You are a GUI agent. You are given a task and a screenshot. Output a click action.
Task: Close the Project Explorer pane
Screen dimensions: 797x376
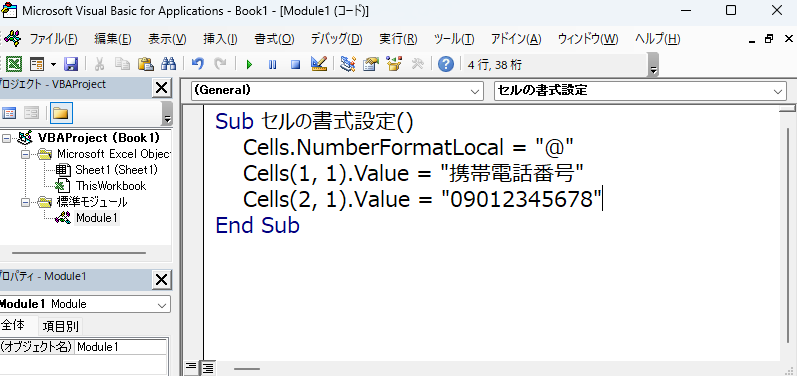click(161, 88)
